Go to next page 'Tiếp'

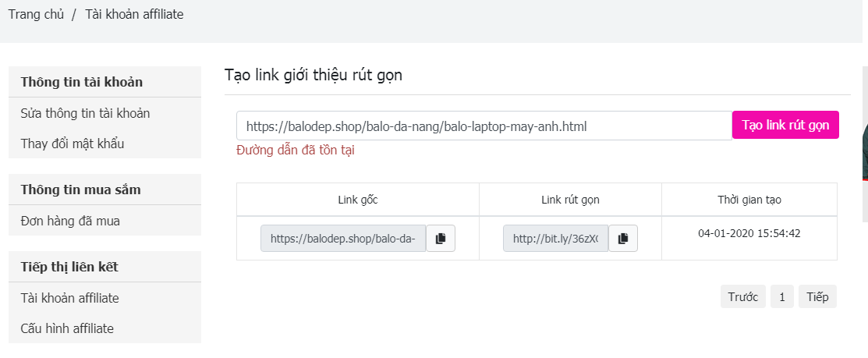[x=817, y=297]
